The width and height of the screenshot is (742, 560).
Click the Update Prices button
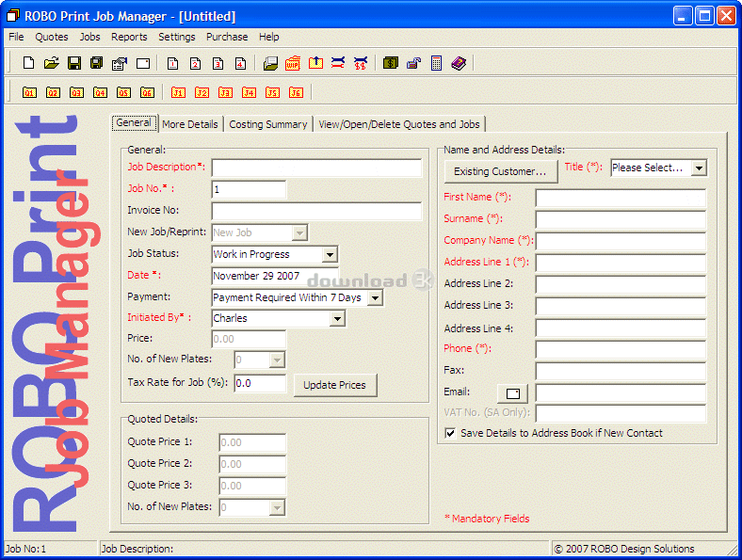click(334, 385)
